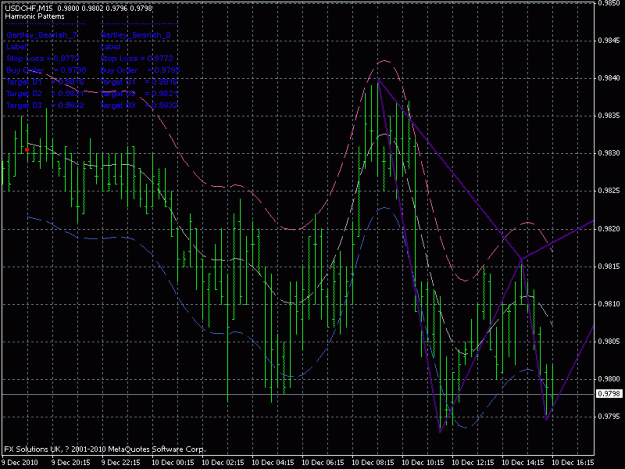
Task: Click Buy Order = 0.9795 under Gartley_Bearish_7
Action: tap(46, 70)
